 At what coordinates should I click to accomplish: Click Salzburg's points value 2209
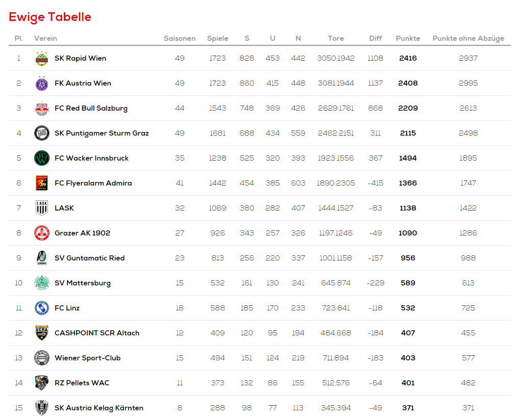408,108
